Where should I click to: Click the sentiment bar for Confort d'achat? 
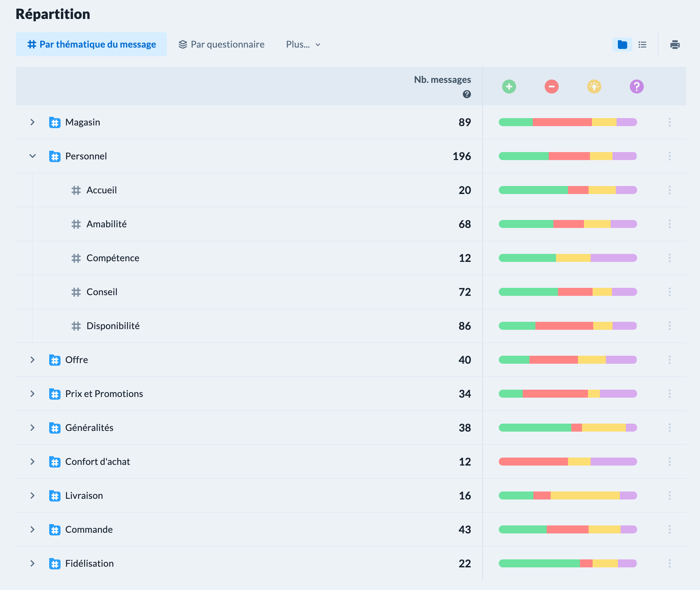pyautogui.click(x=567, y=462)
